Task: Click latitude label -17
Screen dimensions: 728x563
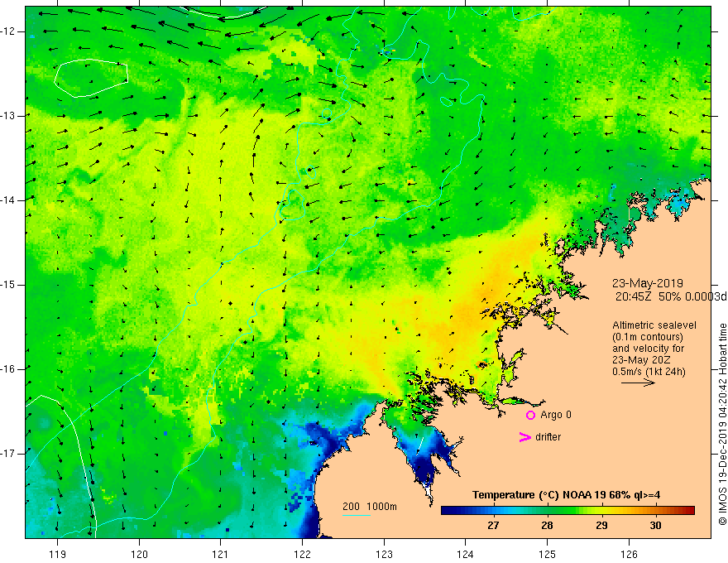Action: (x=9, y=454)
